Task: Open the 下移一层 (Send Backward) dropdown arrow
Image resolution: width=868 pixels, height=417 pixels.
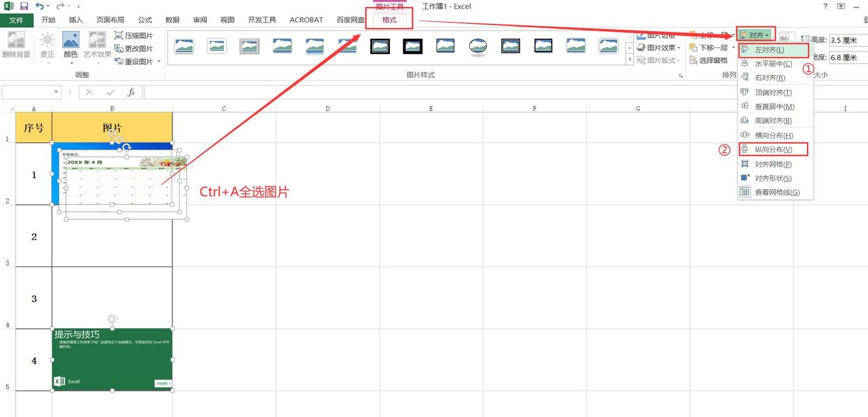Action: [x=734, y=47]
